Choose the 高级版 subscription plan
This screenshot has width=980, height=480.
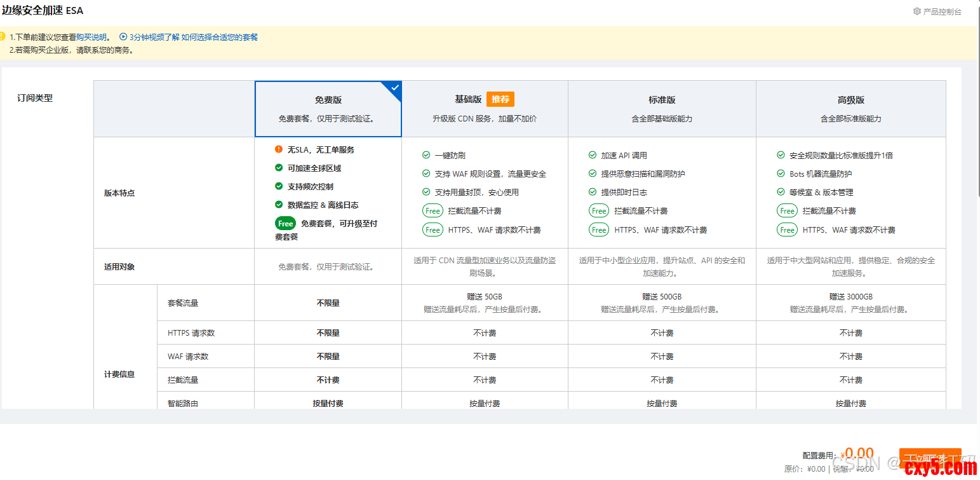click(850, 109)
